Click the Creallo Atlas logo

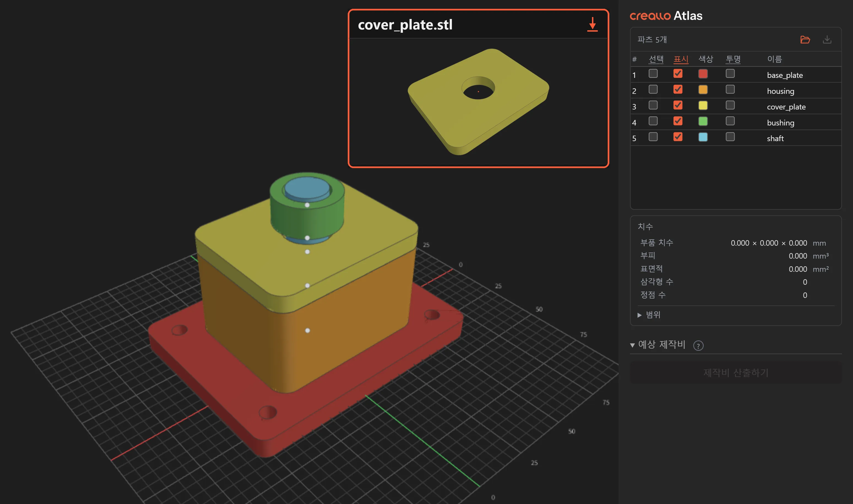point(666,16)
